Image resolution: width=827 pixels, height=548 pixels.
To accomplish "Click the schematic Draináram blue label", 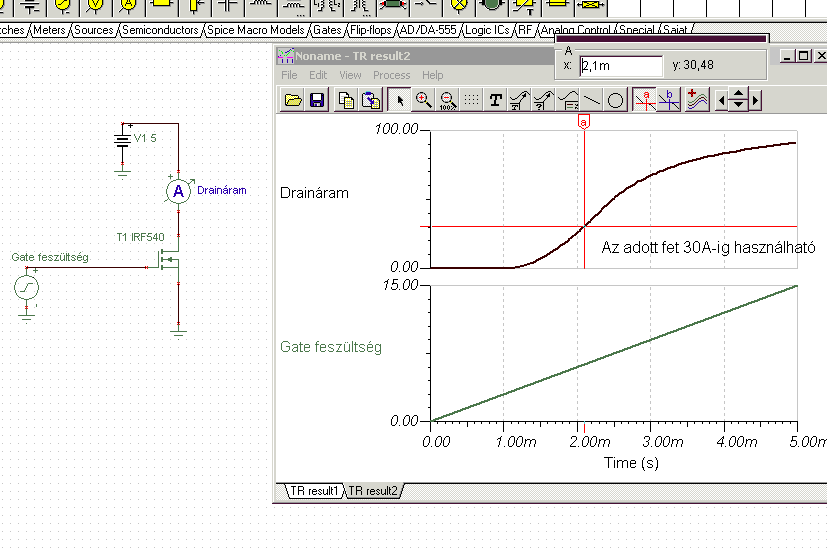I will pos(222,190).
